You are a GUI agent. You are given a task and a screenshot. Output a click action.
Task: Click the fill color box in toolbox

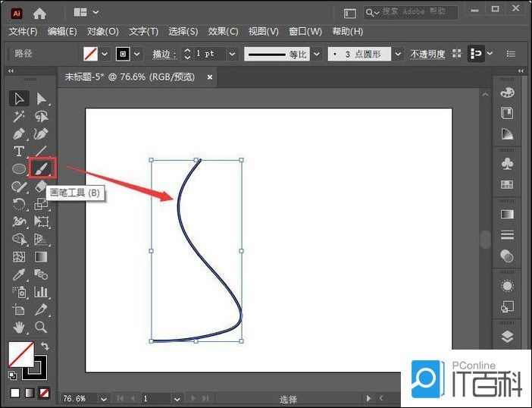point(21,354)
